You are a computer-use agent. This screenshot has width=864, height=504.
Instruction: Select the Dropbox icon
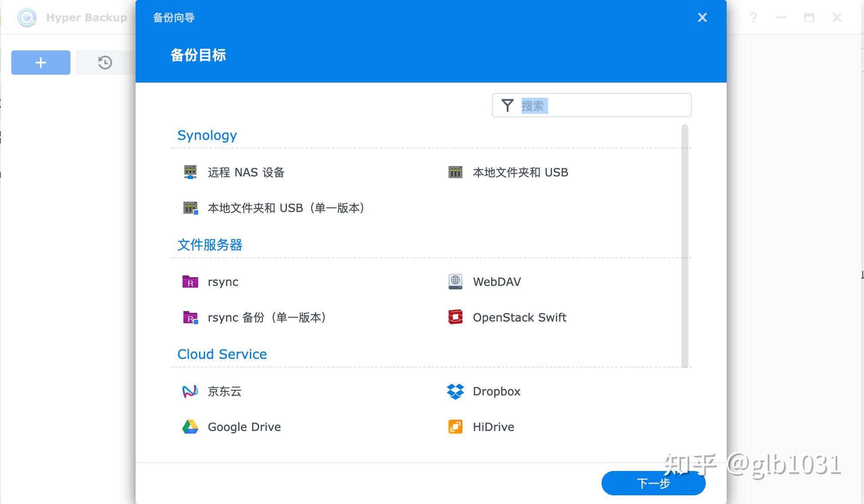coord(455,391)
